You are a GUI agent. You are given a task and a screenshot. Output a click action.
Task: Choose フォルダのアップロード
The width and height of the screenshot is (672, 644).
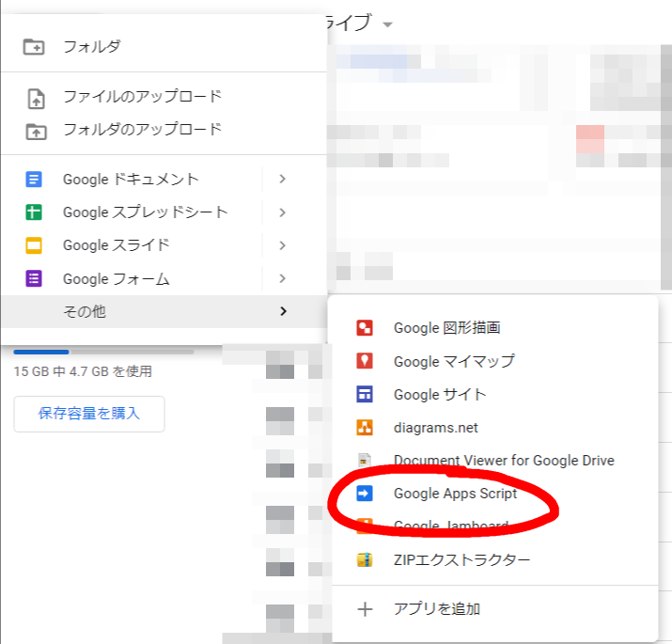point(164,130)
